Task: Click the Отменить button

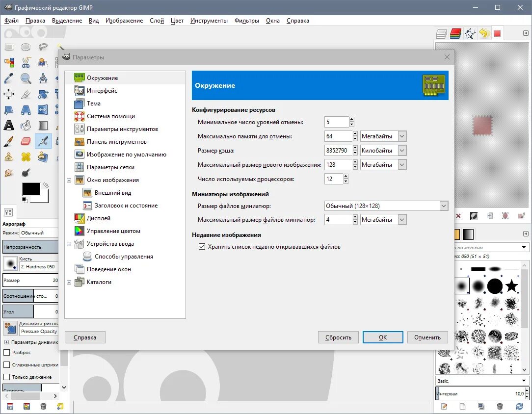Action: (427, 337)
